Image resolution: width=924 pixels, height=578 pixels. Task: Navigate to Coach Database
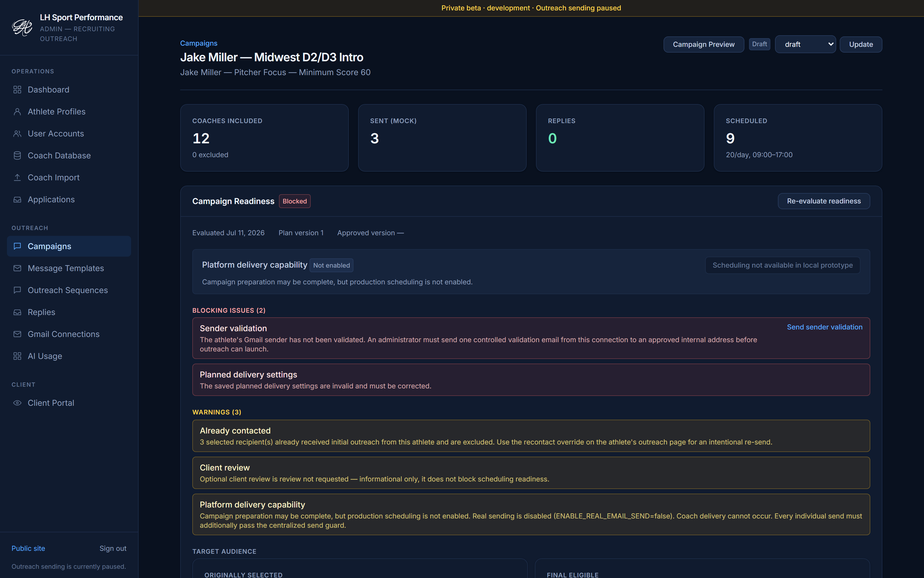click(69, 155)
